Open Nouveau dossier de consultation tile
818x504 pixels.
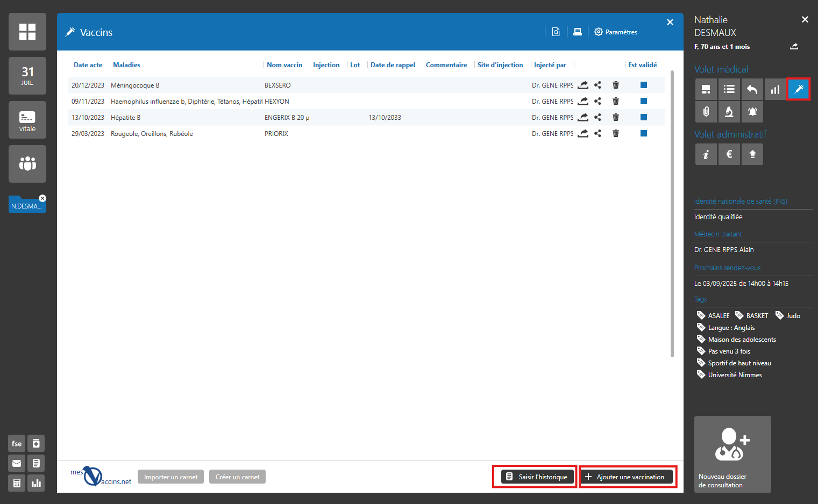(x=732, y=454)
